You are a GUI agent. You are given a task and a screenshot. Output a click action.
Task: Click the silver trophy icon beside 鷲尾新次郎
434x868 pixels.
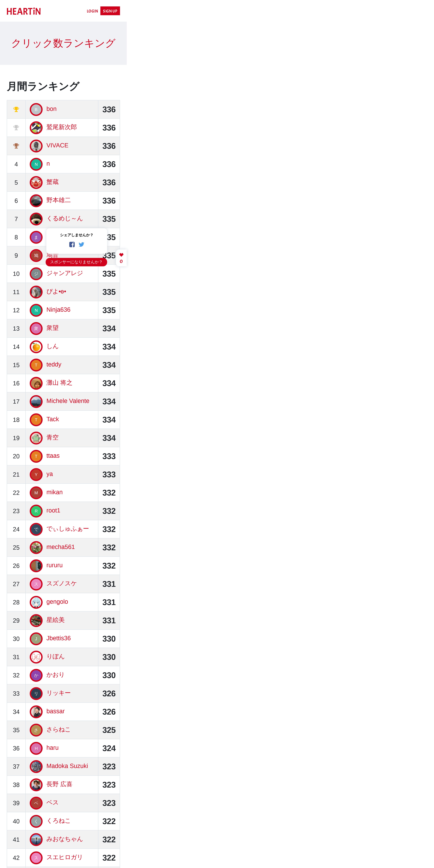(16, 127)
